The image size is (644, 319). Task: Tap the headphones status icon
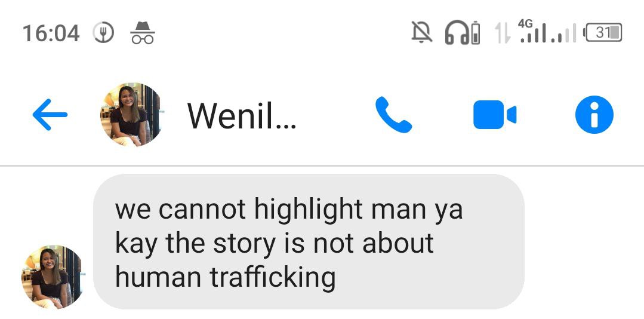[457, 32]
